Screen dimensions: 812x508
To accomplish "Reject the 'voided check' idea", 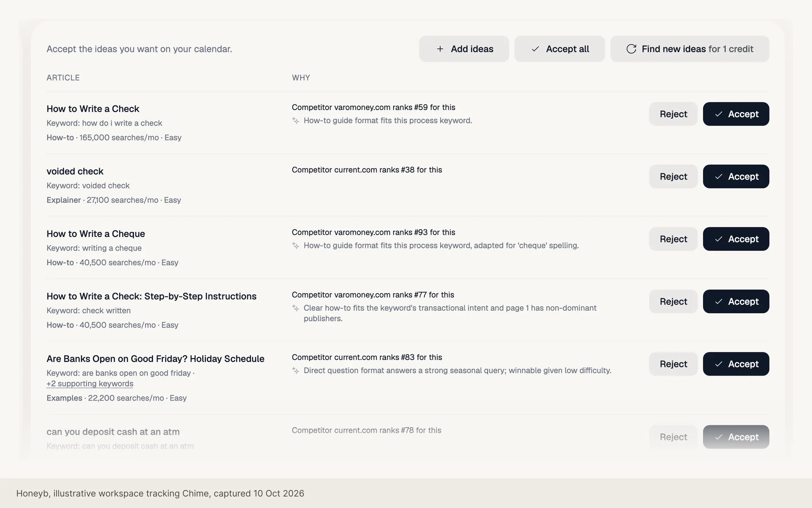I will pos(673,176).
